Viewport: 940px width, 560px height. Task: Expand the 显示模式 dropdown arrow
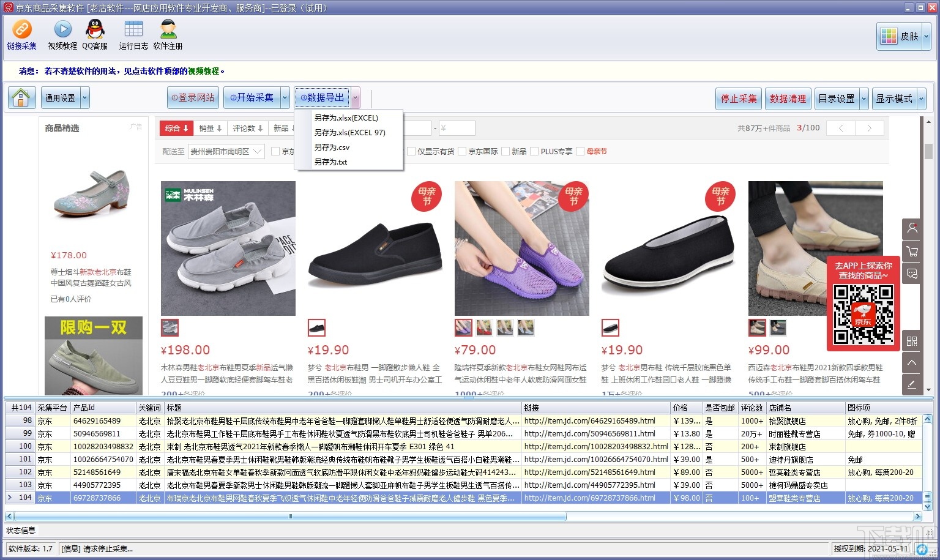(921, 99)
